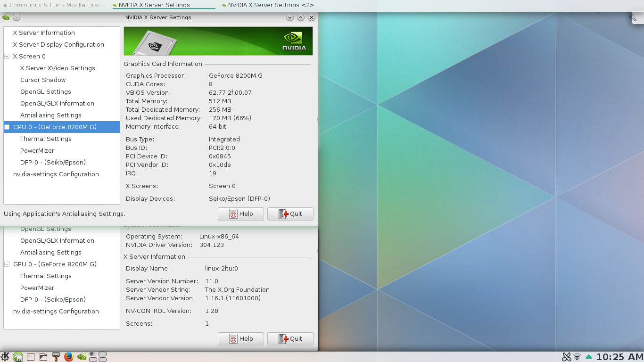Select DFP-0 - (Seiko/Epson) in the front window
The width and height of the screenshot is (644, 362).
tap(53, 162)
